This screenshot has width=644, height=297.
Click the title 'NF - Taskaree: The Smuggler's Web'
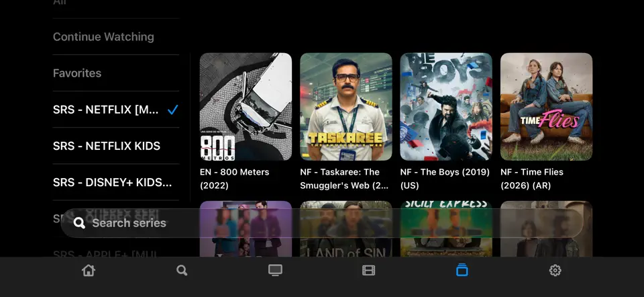pyautogui.click(x=344, y=179)
